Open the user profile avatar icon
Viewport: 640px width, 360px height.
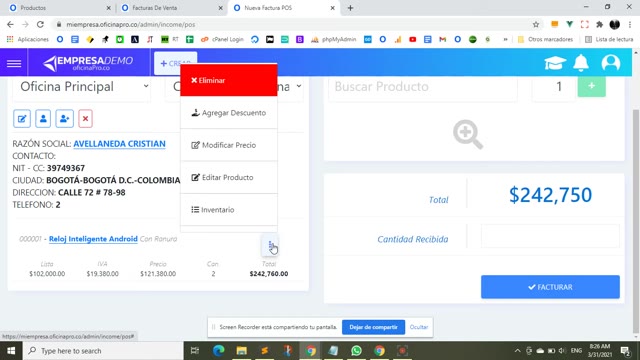(x=611, y=63)
